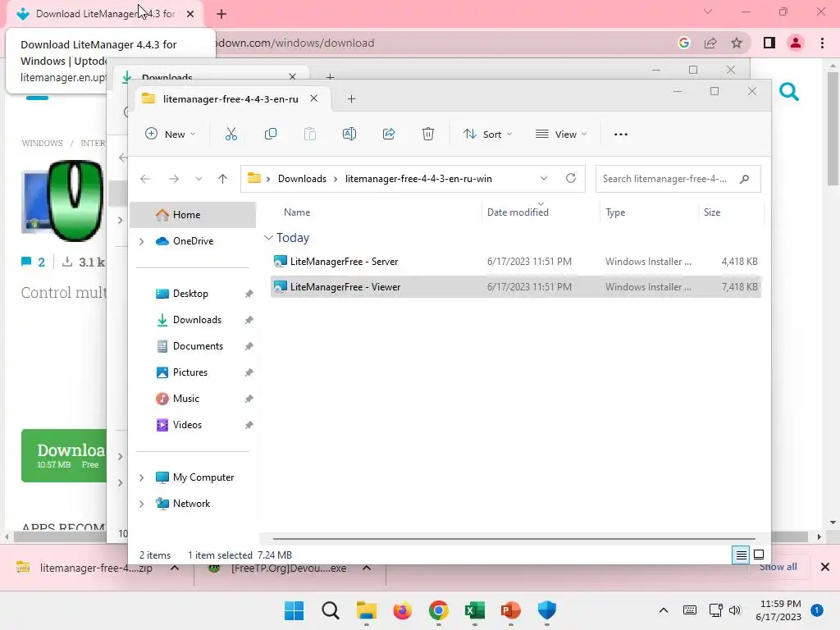Open the View dropdown
The height and width of the screenshot is (630, 840).
561,134
